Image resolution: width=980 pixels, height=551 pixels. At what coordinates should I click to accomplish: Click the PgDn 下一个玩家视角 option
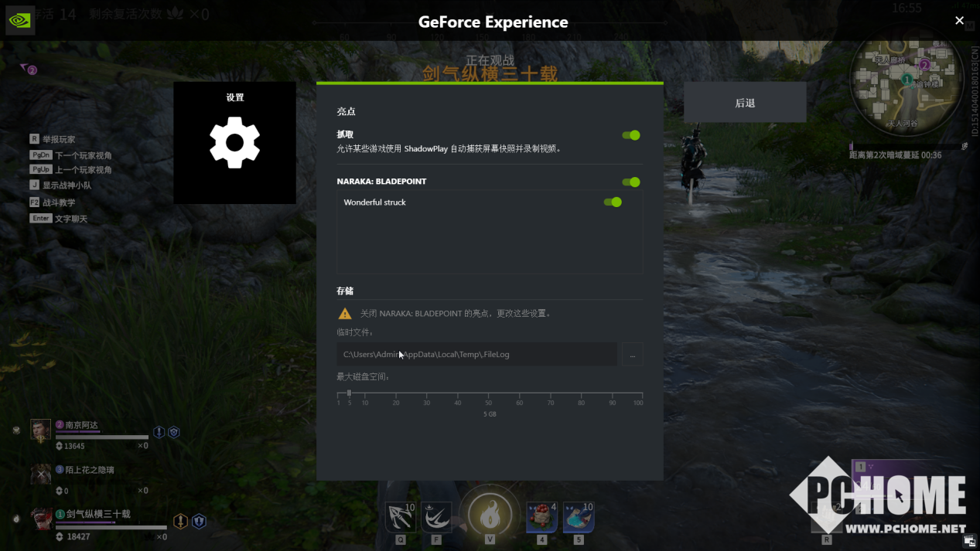click(70, 155)
